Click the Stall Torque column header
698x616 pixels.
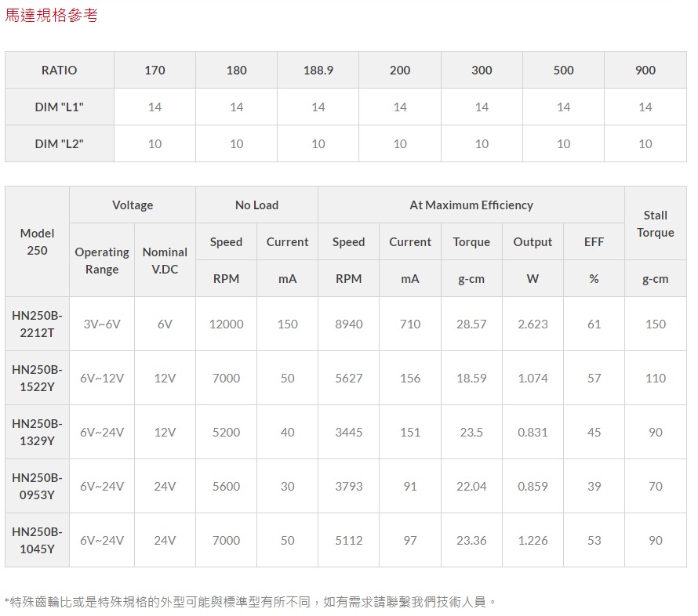point(655,224)
